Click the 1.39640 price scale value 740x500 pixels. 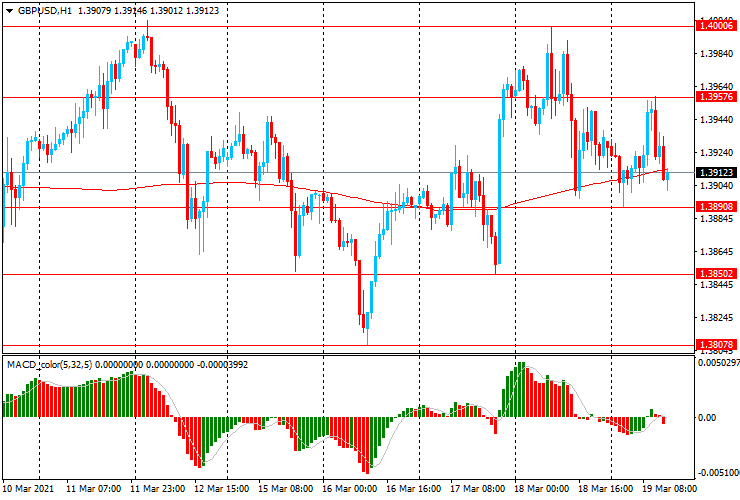(x=716, y=86)
